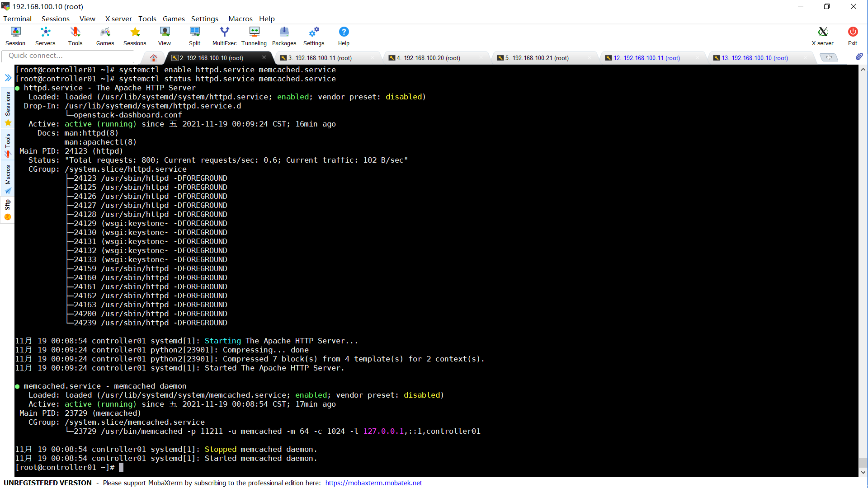Click in the Quick connect field
868x488 pixels.
click(x=68, y=56)
